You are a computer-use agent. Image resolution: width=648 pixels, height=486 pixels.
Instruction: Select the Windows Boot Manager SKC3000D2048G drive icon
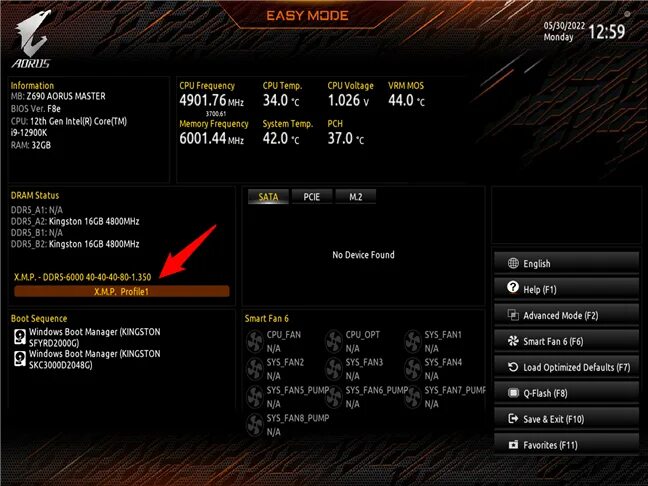pyautogui.click(x=19, y=358)
